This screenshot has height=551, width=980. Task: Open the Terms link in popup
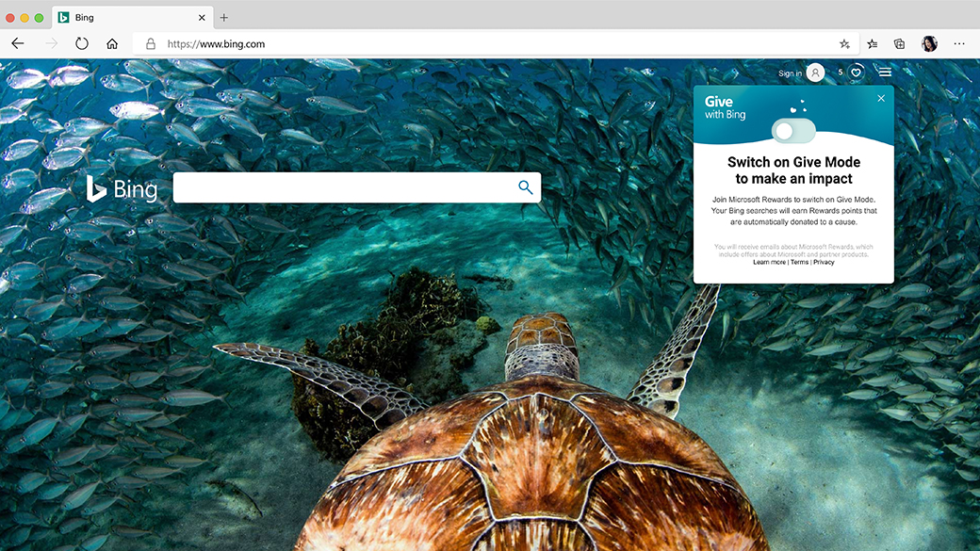799,263
